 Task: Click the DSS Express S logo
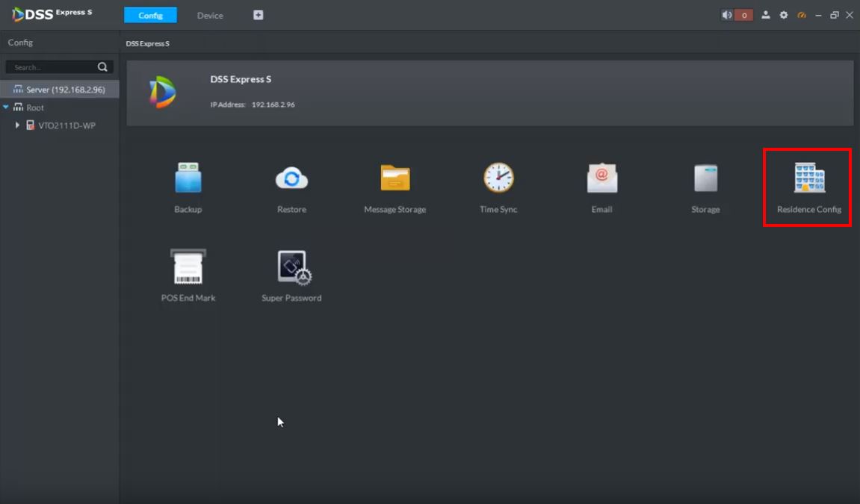click(52, 14)
